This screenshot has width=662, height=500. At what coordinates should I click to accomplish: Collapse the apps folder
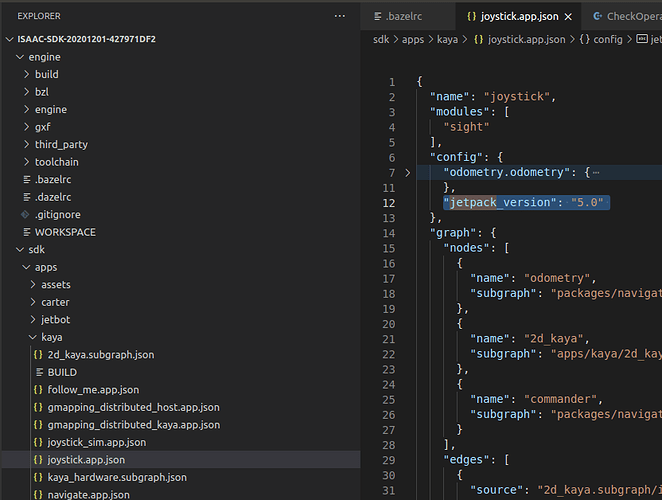[x=26, y=267]
